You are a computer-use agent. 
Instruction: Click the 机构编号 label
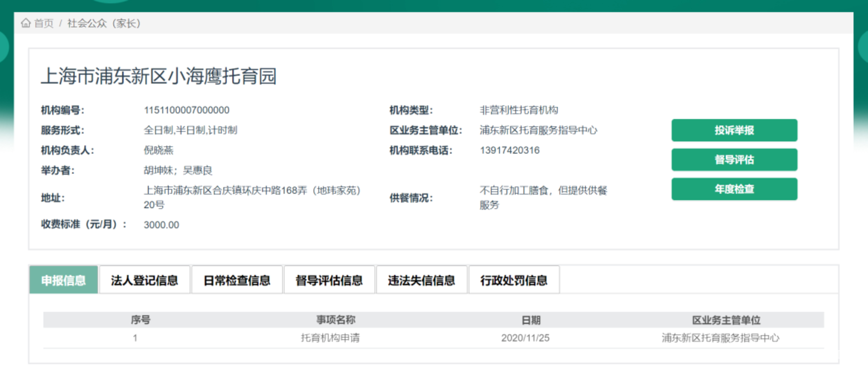tap(62, 110)
